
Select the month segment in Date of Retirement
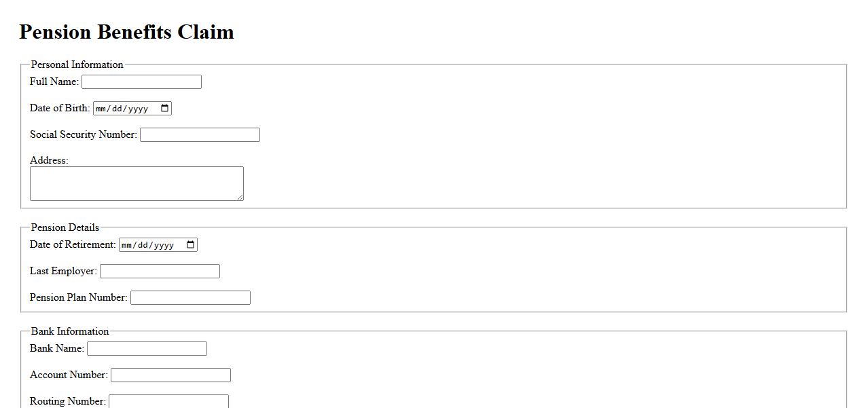click(128, 245)
